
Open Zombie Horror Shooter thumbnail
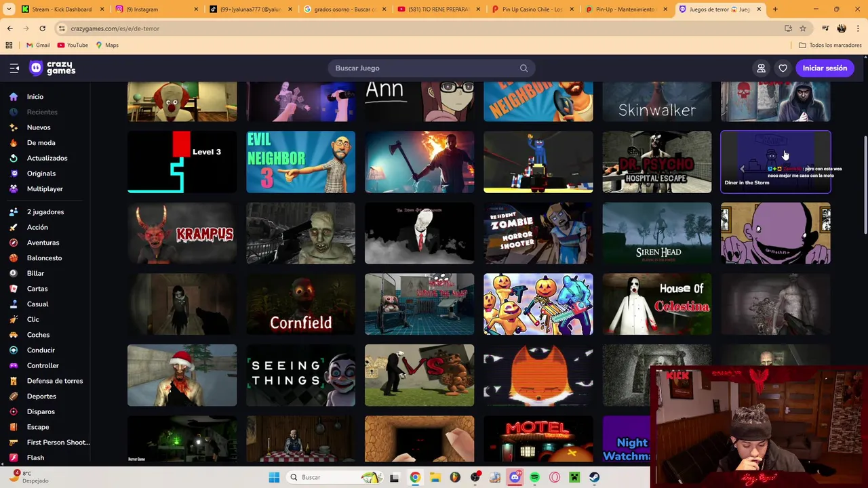538,233
